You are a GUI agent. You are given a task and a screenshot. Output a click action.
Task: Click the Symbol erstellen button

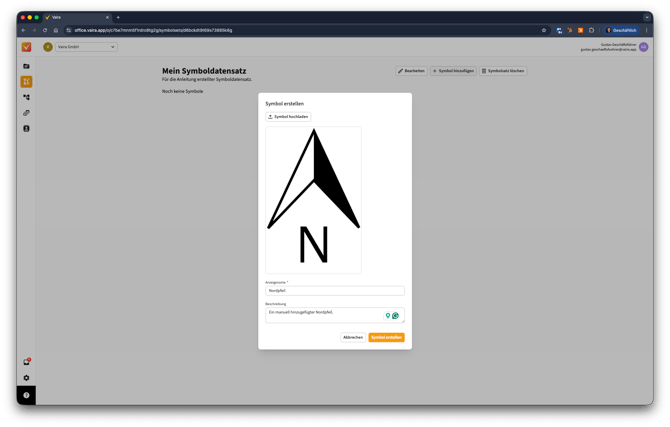(x=386, y=337)
